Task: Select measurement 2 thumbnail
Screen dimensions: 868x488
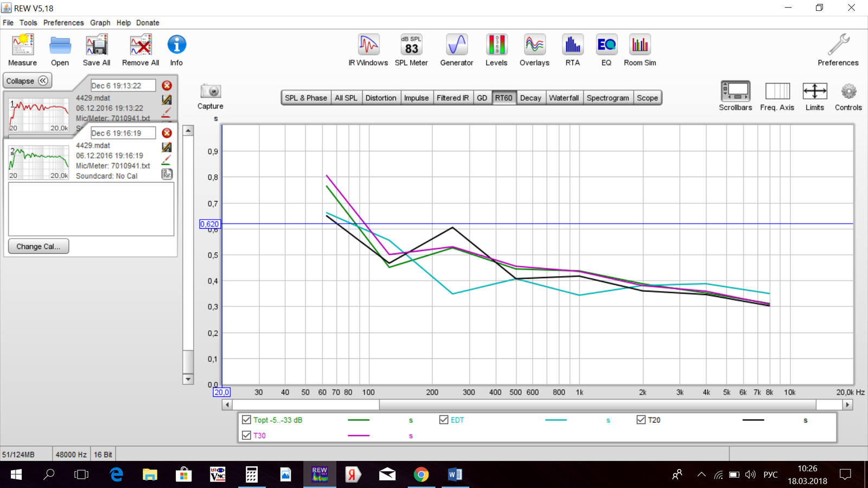Action: (39, 163)
